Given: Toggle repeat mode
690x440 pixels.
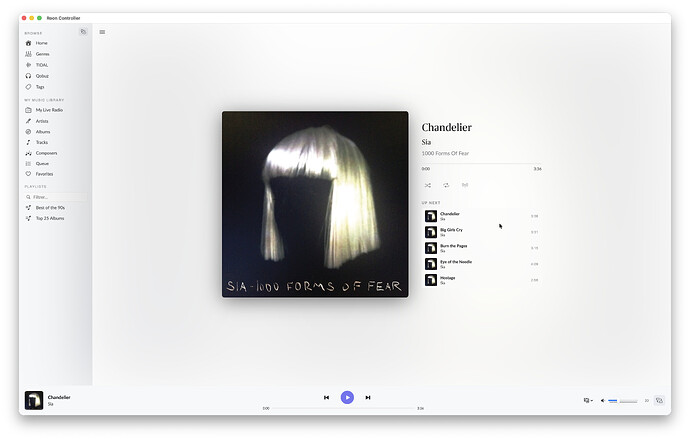Looking at the screenshot, I should coord(446,185).
